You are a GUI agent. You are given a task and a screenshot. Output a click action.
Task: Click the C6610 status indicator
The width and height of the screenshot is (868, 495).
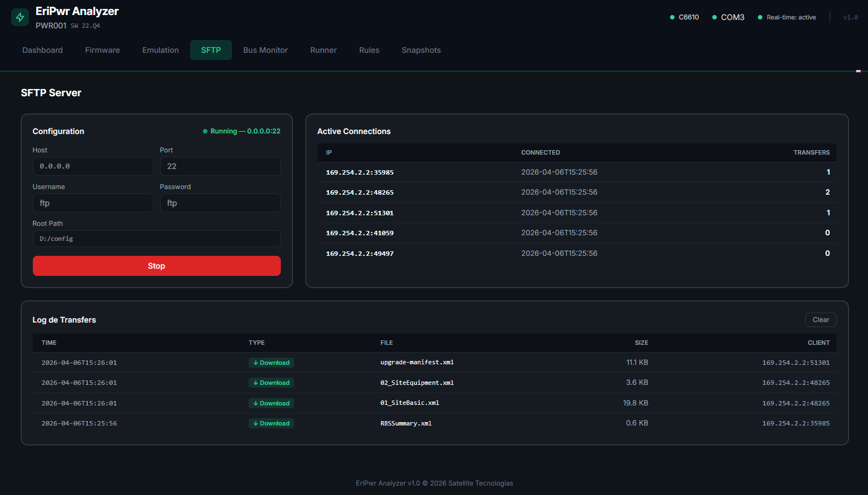point(685,17)
